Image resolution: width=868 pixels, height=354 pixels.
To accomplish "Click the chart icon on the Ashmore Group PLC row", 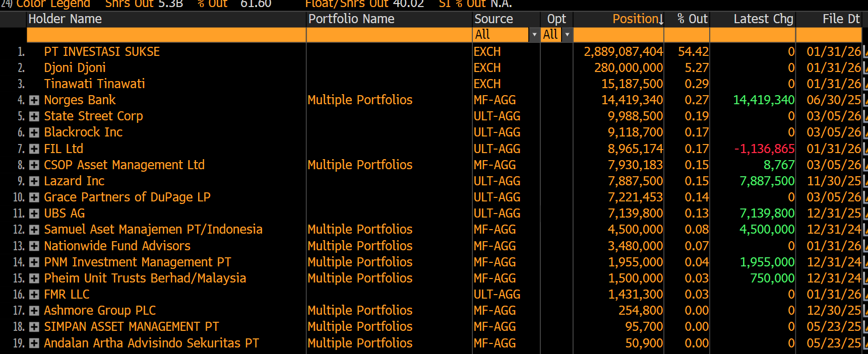I will coord(865,311).
